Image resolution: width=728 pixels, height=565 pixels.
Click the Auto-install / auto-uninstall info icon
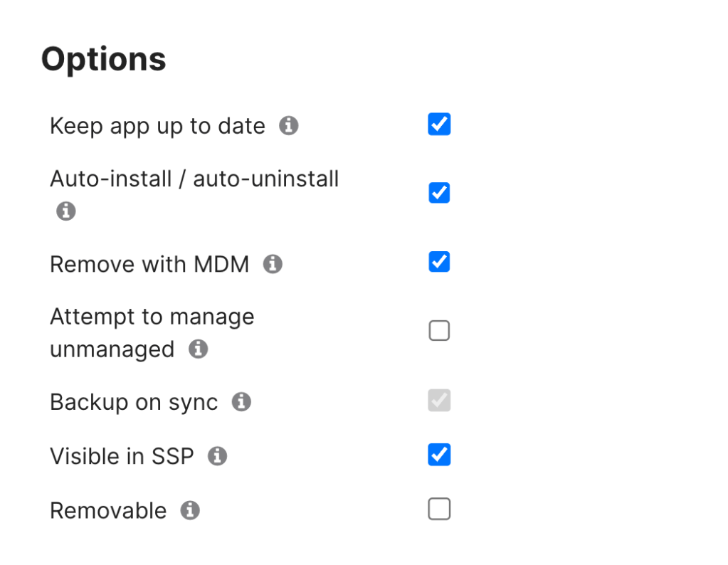pos(66,211)
